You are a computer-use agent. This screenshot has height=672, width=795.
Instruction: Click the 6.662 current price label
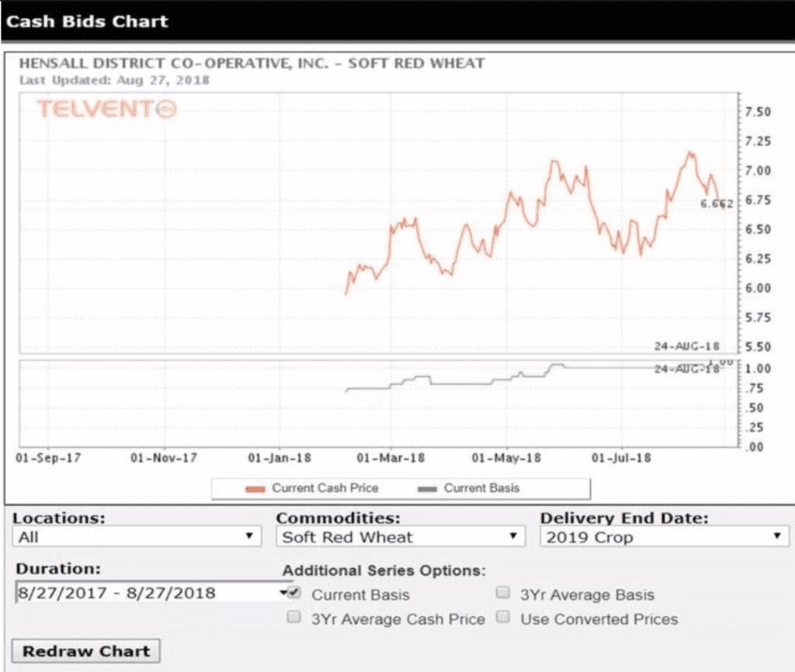pos(716,204)
